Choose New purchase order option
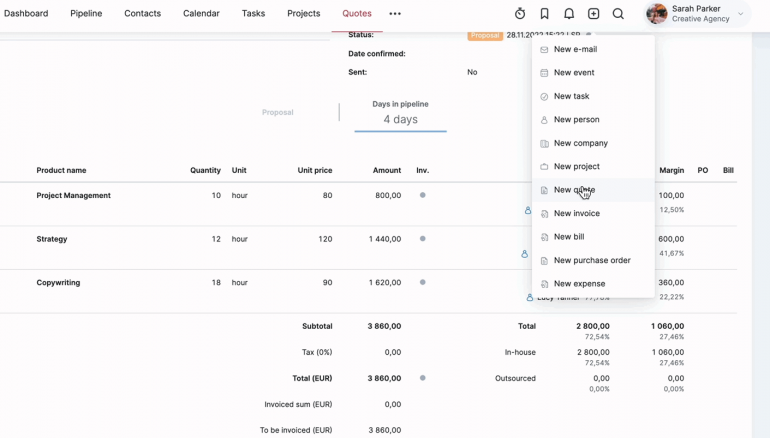Viewport: 770px width, 438px height. pyautogui.click(x=592, y=260)
